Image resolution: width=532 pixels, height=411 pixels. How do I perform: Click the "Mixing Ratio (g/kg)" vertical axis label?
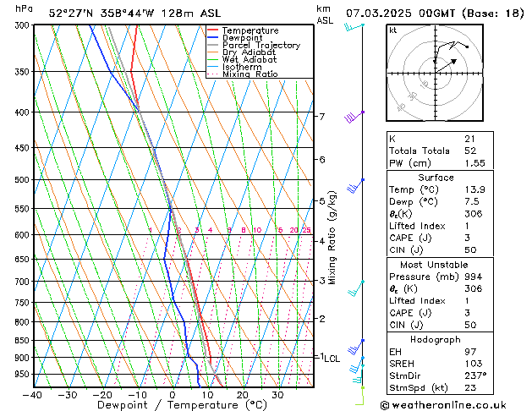[x=332, y=238]
